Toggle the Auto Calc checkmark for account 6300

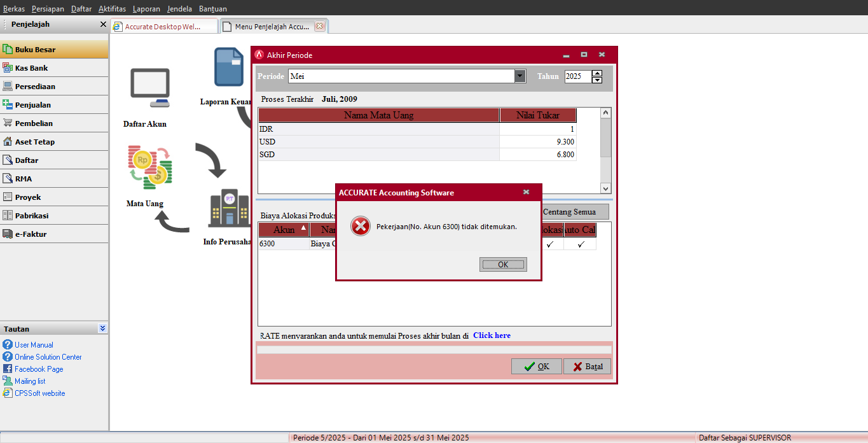click(581, 244)
